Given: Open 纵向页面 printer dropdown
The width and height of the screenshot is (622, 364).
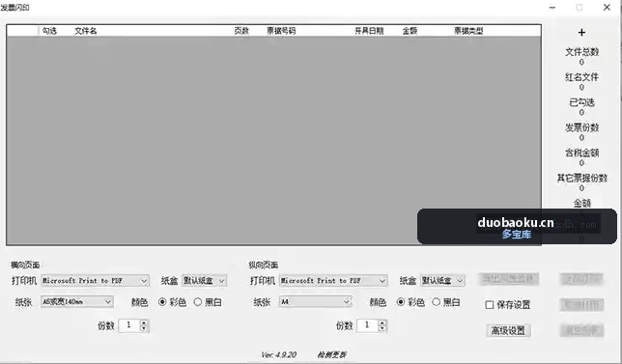Looking at the screenshot, I should (x=333, y=281).
